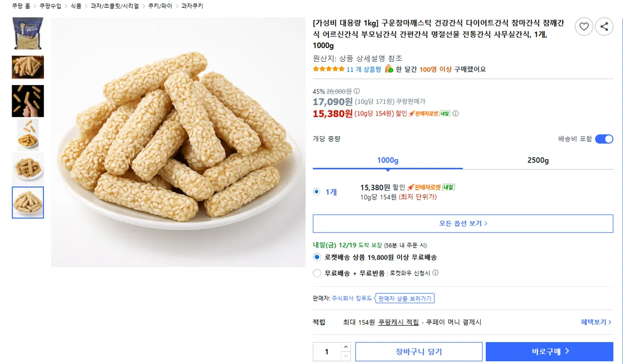This screenshot has width=623, height=364.
Task: Select 무료배송 + 무료반품 radio option
Action: click(x=317, y=273)
